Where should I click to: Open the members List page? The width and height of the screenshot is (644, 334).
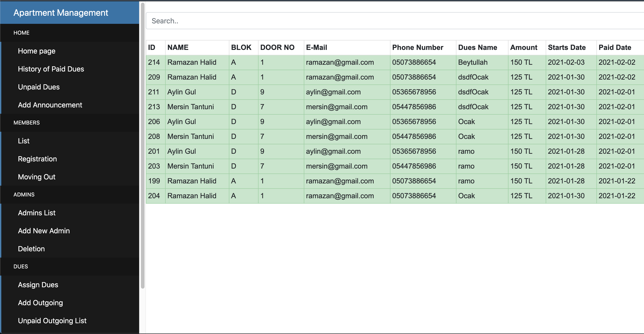click(24, 141)
